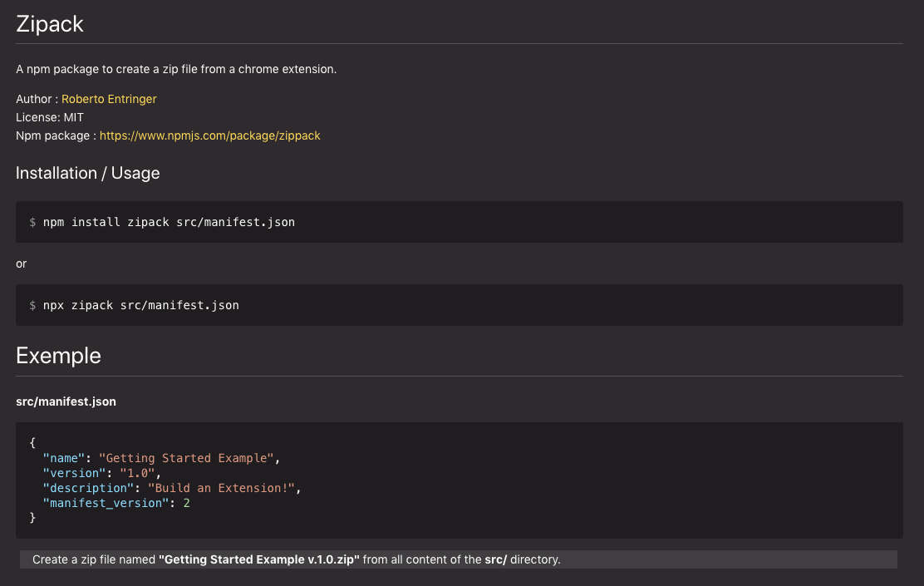The height and width of the screenshot is (586, 924).
Task: Click the "or" text between code blocks
Action: pos(22,263)
